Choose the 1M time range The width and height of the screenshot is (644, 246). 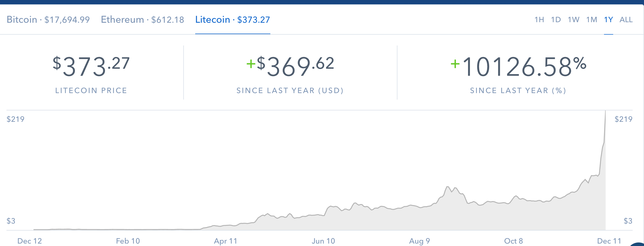point(592,20)
